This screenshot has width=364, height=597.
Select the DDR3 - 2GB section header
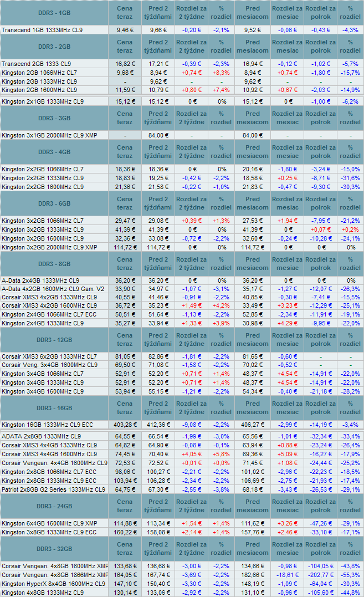pyautogui.click(x=54, y=47)
